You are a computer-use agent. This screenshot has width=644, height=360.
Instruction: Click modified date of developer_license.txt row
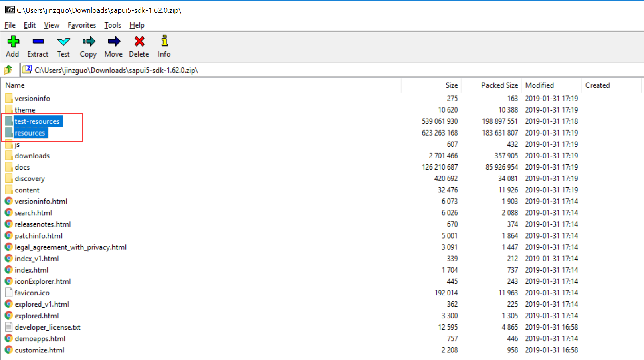551,327
